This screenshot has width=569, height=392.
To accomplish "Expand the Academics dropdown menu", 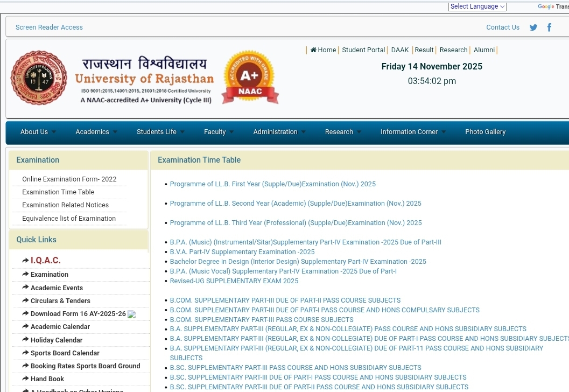I will coord(96,132).
